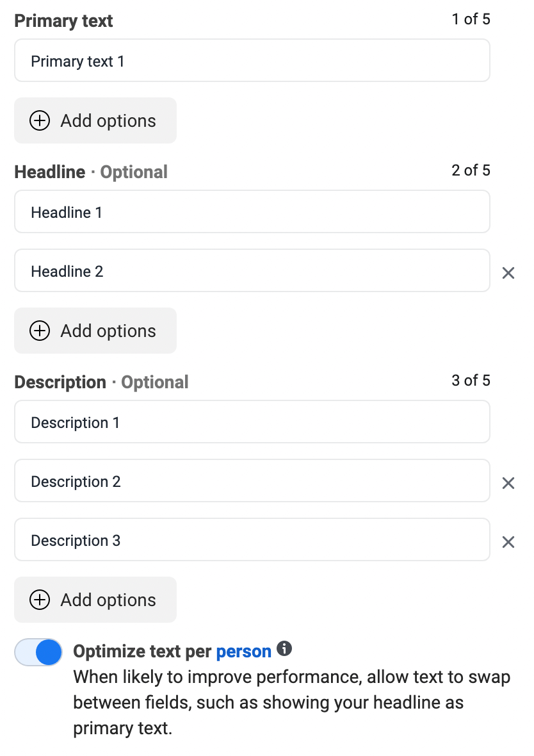Viewport: 534px width, 756px height.
Task: Click the plus icon under Description
Action: [x=40, y=600]
